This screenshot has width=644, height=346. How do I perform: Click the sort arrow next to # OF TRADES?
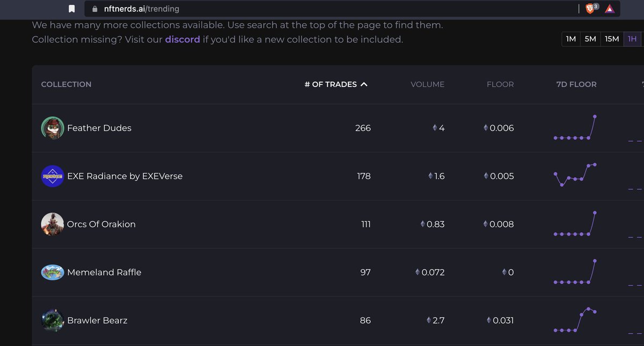click(x=364, y=84)
